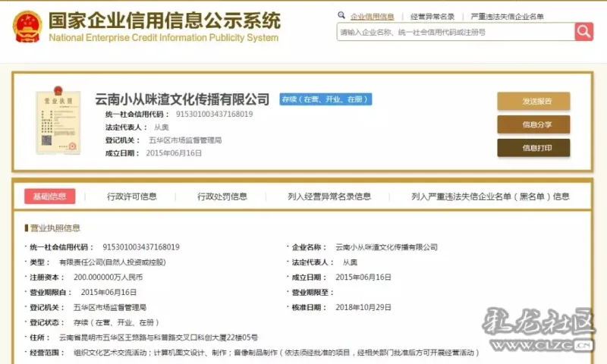
Task: Click the 经营范围 description text
Action: coord(277,353)
